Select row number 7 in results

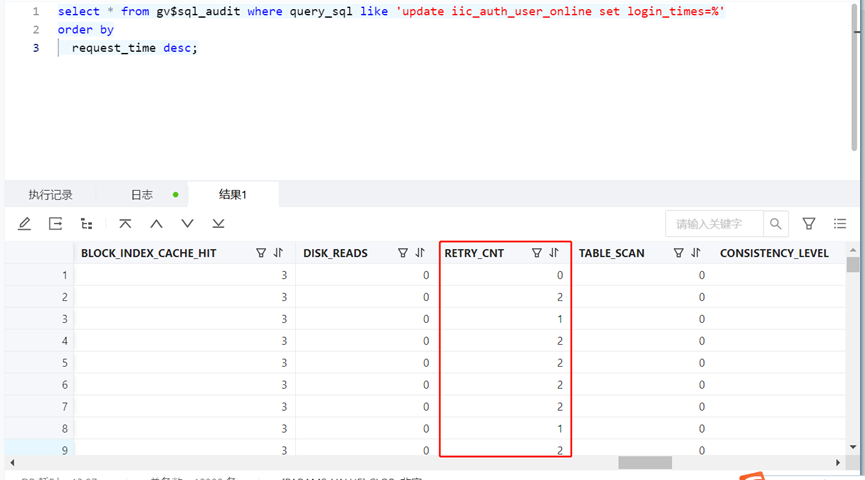(x=39, y=407)
